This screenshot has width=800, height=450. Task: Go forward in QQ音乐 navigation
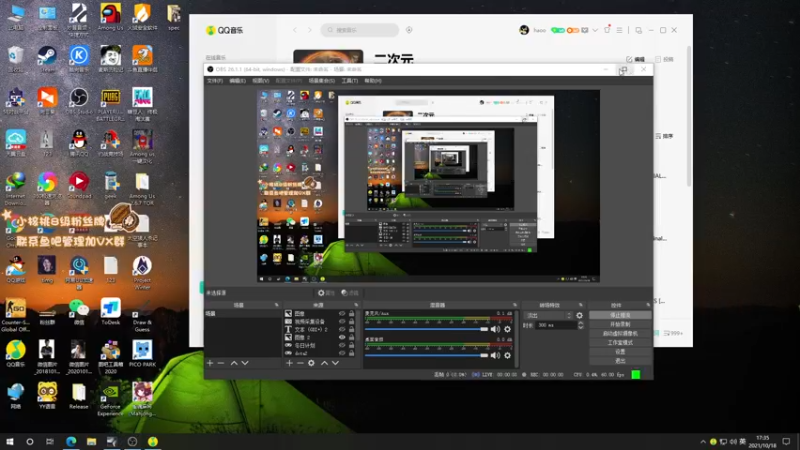[309, 30]
